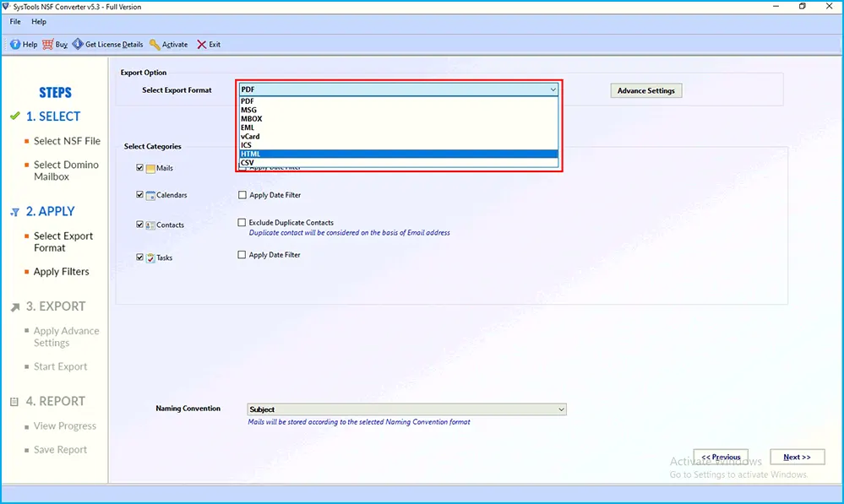This screenshot has height=504, width=844.
Task: Choose vCard in export format list
Action: pyautogui.click(x=398, y=137)
